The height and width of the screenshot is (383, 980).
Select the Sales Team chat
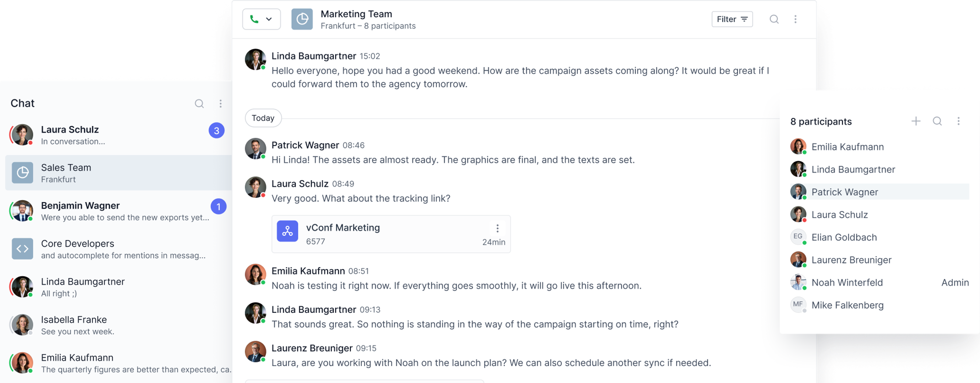(114, 173)
